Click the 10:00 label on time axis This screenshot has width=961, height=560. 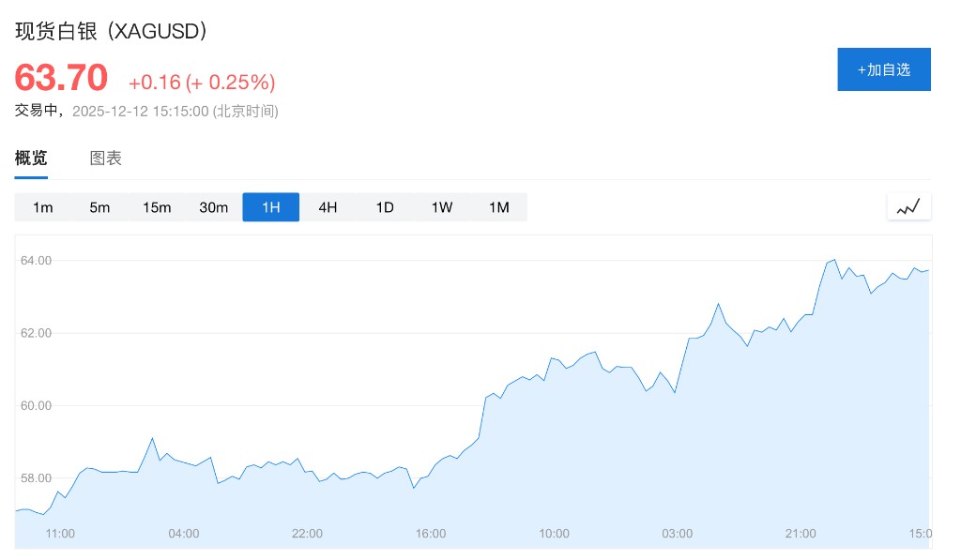[x=554, y=534]
